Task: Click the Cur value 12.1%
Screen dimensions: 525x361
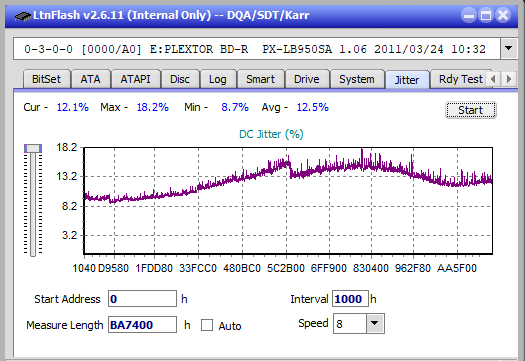Action: point(73,107)
